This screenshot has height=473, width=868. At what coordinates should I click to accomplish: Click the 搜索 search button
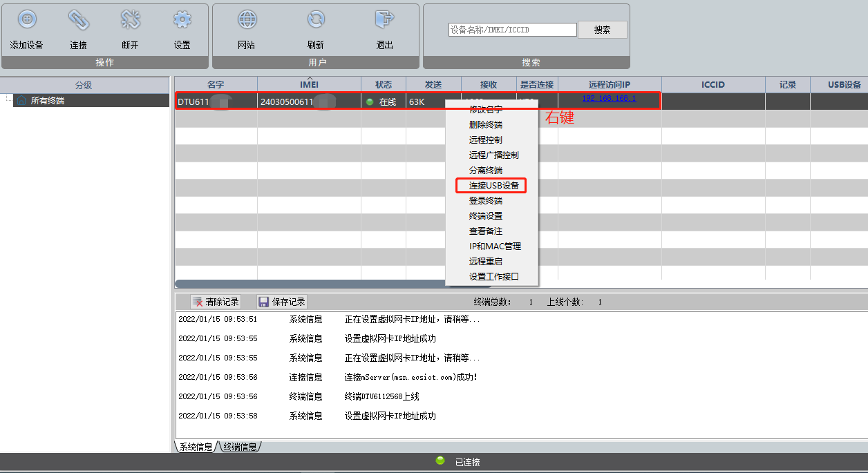point(603,30)
